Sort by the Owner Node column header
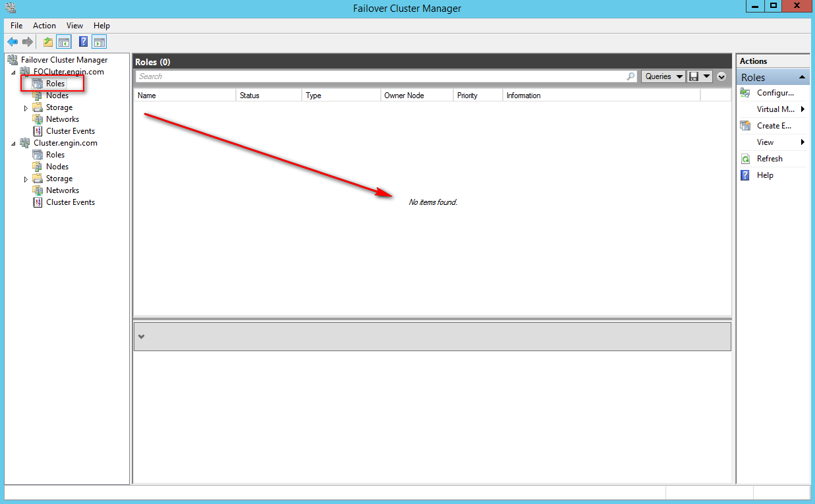The height and width of the screenshot is (504, 815). coord(417,96)
